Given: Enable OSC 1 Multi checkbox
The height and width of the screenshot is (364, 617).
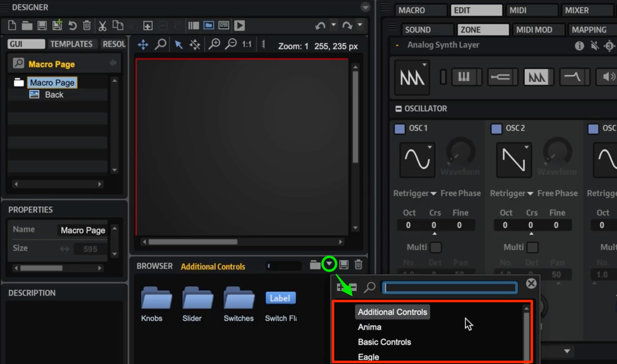Looking at the screenshot, I should (436, 247).
